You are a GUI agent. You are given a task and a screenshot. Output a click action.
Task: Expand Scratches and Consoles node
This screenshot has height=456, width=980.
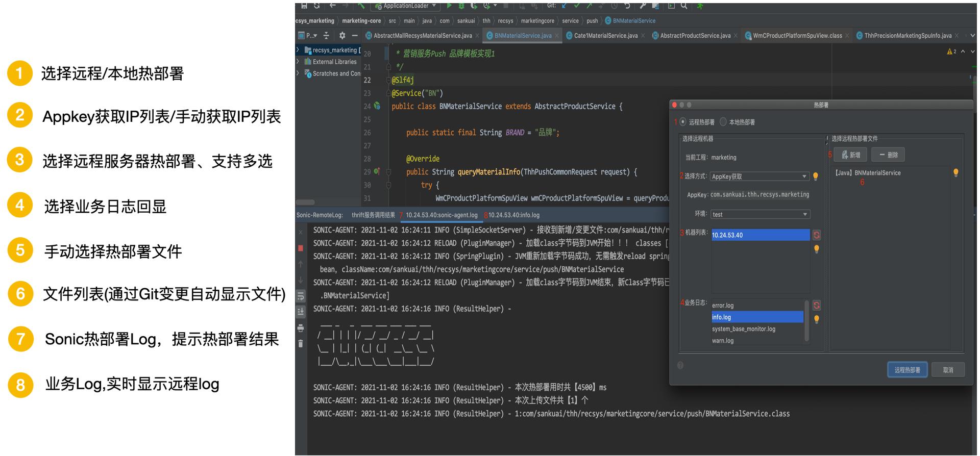[298, 73]
